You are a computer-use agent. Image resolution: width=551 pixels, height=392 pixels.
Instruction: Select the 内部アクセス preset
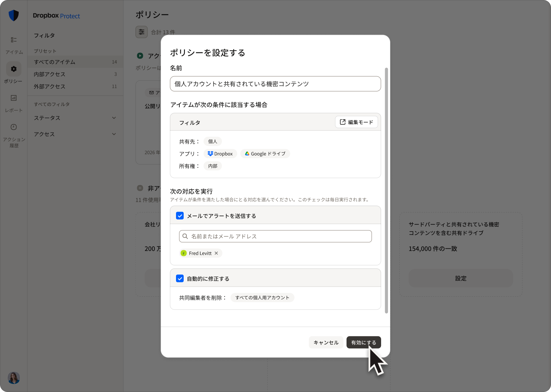pos(75,74)
